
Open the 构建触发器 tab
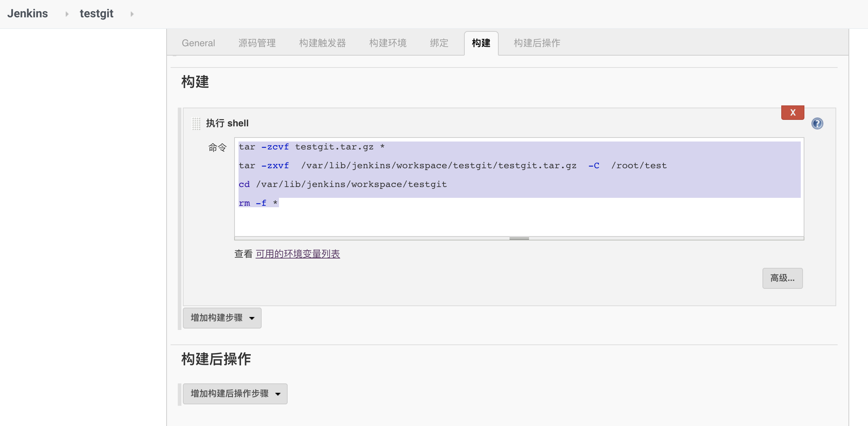pos(322,43)
